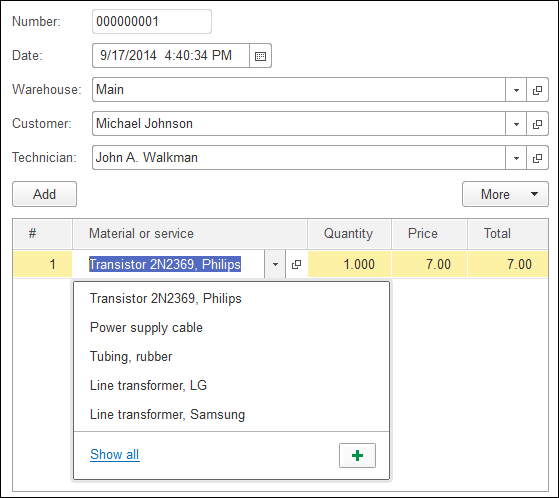This screenshot has height=498, width=559.
Task: Click the green plus create-new button
Action: click(357, 455)
